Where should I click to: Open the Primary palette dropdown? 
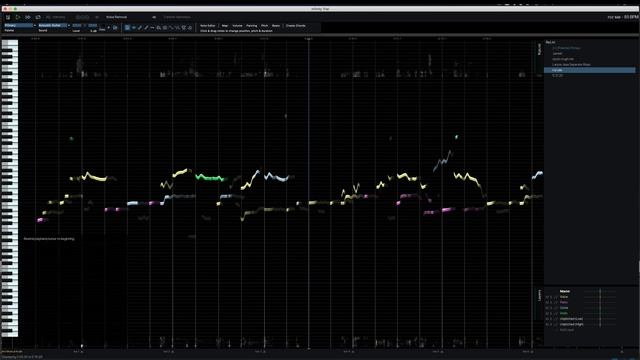point(20,25)
